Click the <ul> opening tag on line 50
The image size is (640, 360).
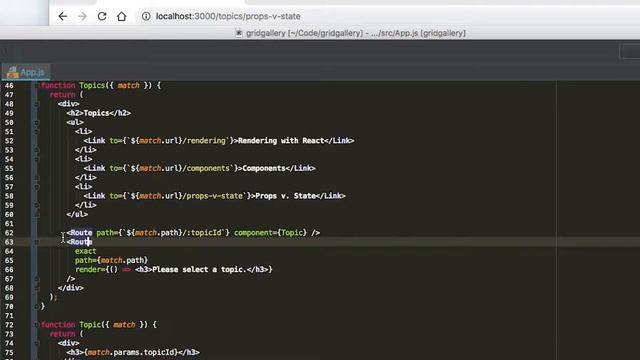[x=75, y=122]
